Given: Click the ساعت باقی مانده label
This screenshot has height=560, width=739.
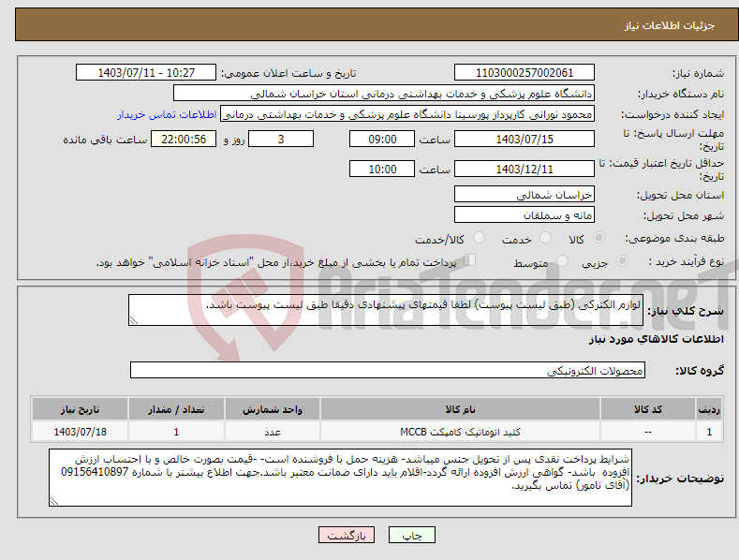Looking at the screenshot, I should click(105, 140).
